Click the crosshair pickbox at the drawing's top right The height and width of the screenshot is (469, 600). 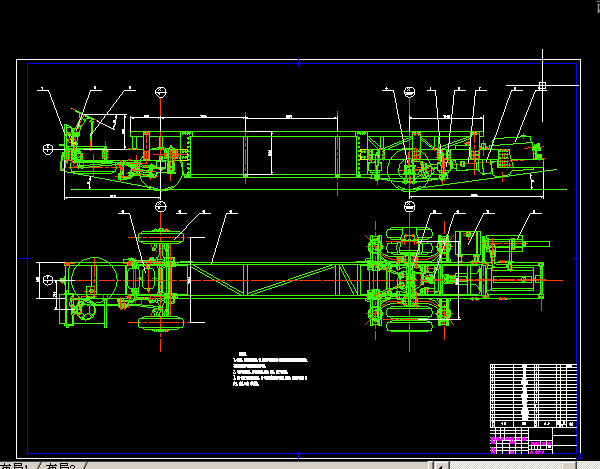[542, 86]
